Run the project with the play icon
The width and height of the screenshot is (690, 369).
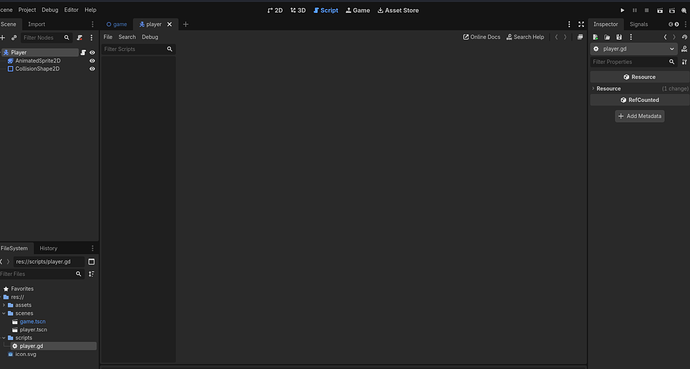(622, 10)
